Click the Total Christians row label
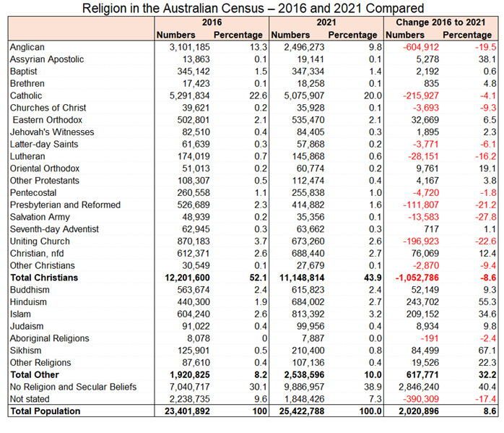This screenshot has height=433, width=504. pyautogui.click(x=44, y=278)
